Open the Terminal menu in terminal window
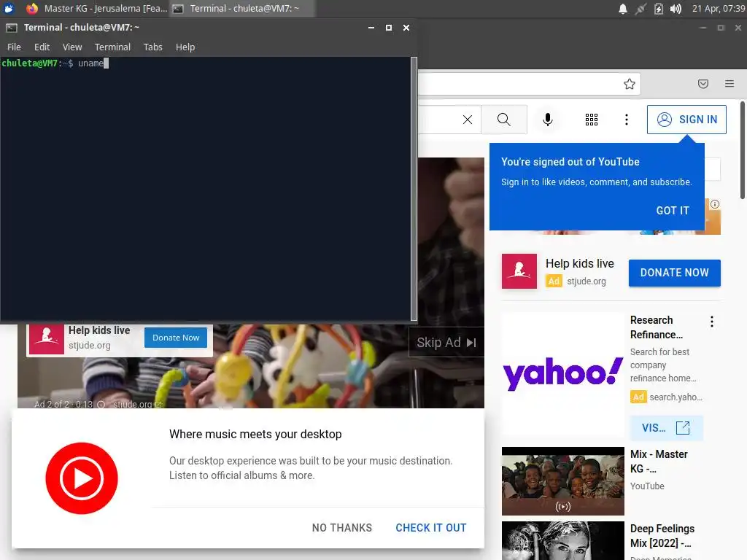The image size is (747, 560). click(x=112, y=47)
